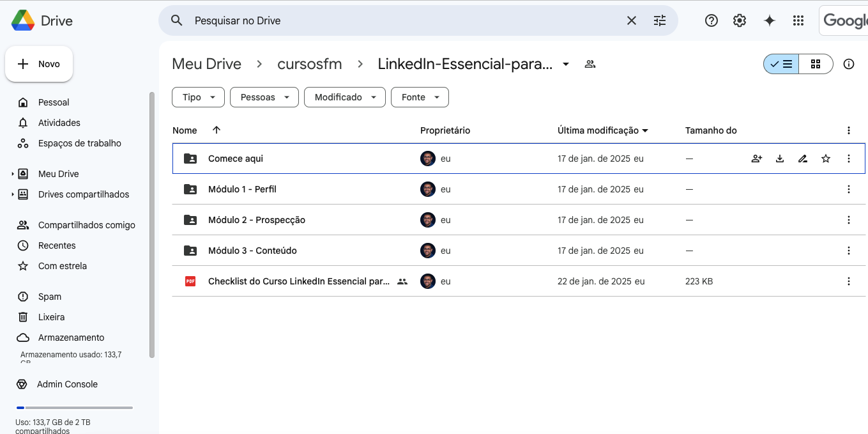Expand Drives compartilhados tree in sidebar

[13, 194]
